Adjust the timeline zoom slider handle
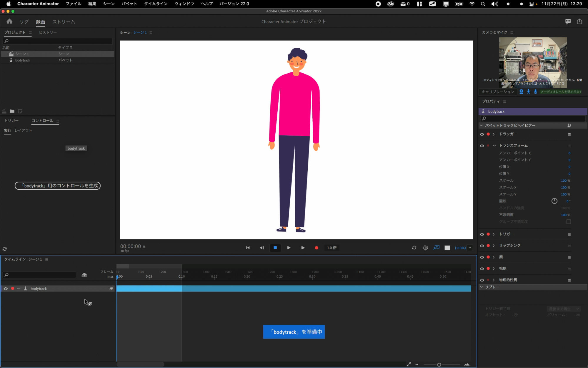Screen dimensions: 588x368 point(439,365)
